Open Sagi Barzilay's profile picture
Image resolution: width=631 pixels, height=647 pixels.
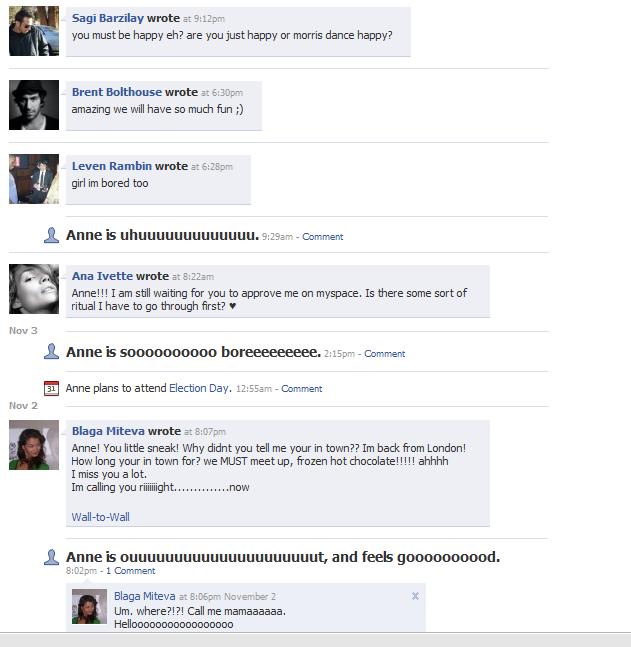click(34, 31)
